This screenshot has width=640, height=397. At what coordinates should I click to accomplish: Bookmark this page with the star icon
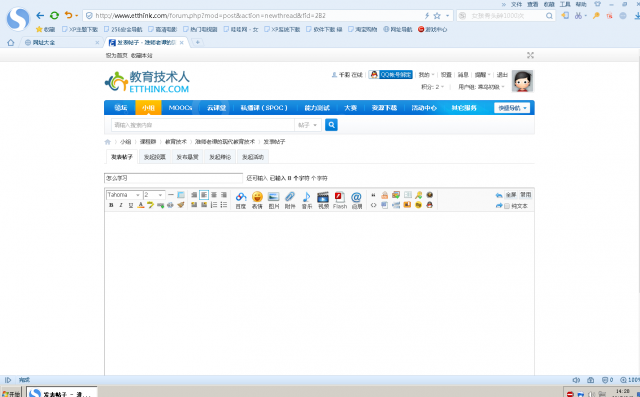click(x=437, y=16)
